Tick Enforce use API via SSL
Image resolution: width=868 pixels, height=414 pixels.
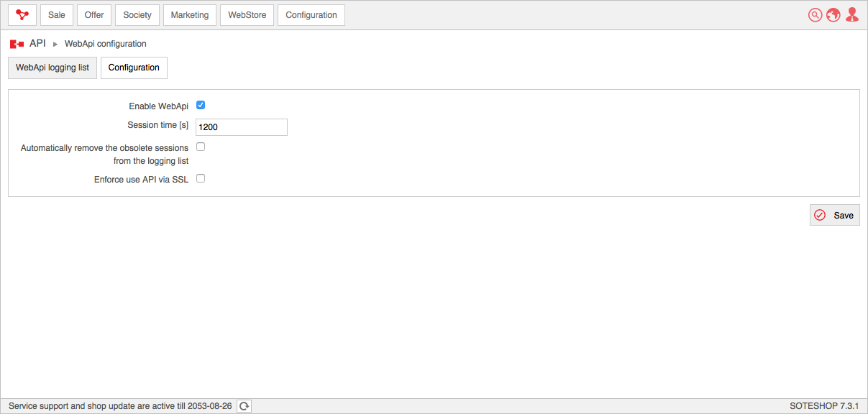[201, 178]
